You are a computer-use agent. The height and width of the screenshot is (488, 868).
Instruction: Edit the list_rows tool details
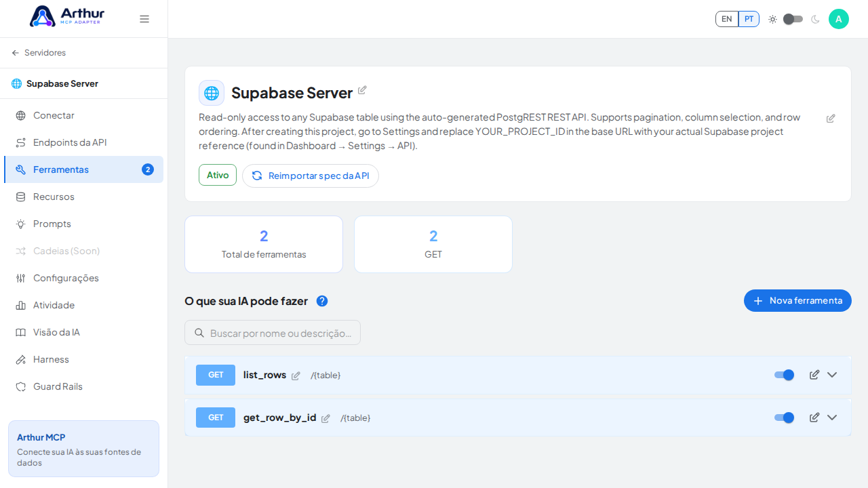[x=814, y=375]
